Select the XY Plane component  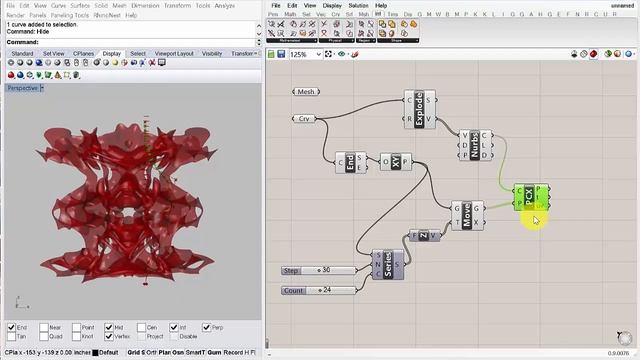[396, 162]
